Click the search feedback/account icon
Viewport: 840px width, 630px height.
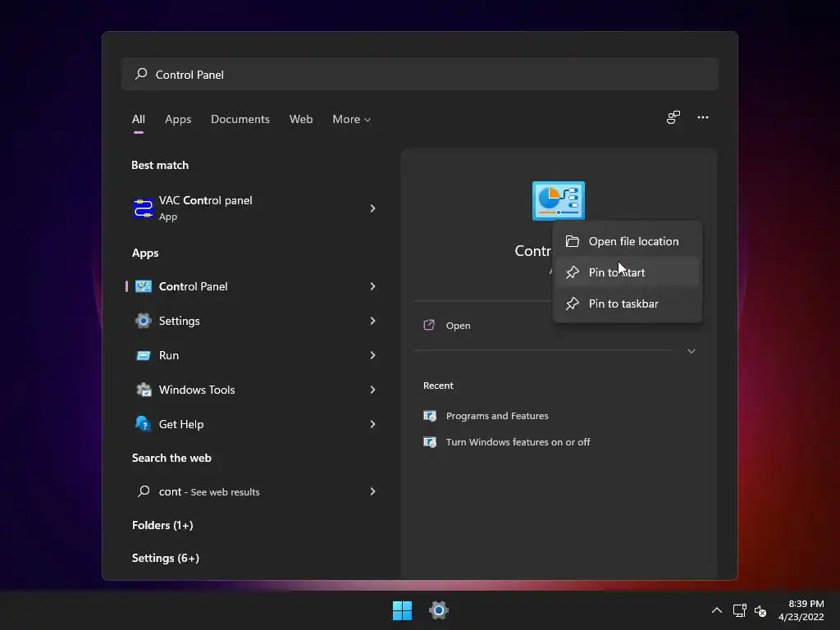coord(673,117)
